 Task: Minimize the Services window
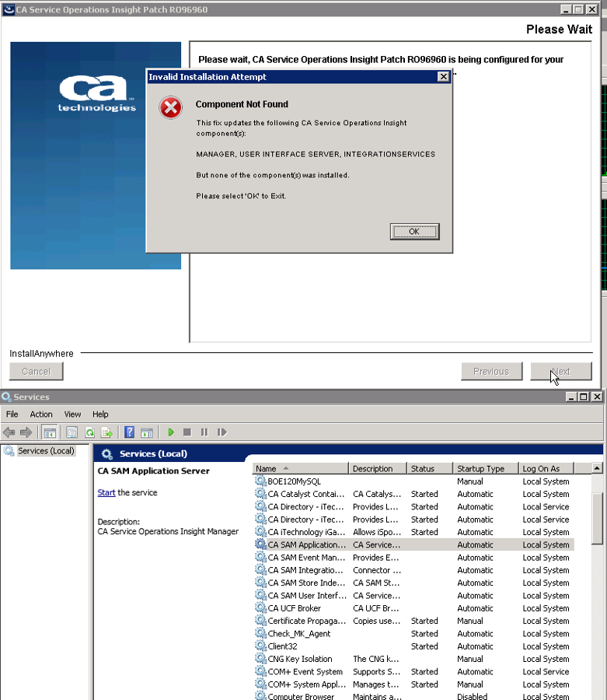click(x=571, y=397)
